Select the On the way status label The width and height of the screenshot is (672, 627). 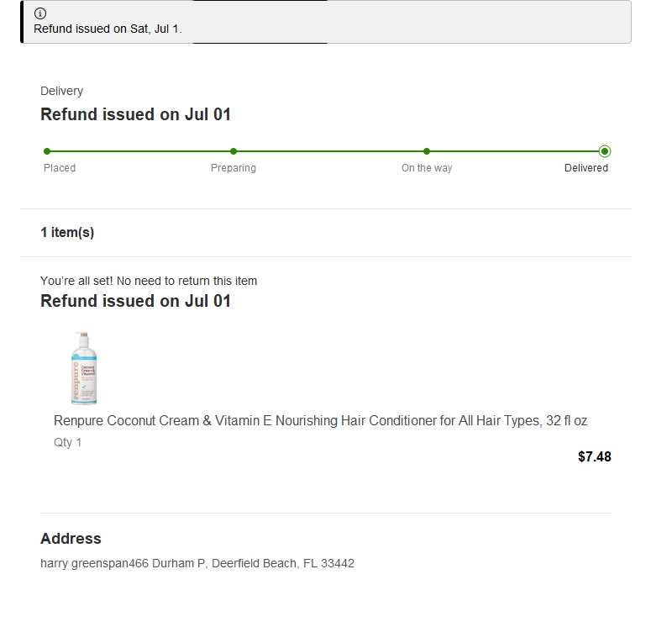click(x=427, y=168)
